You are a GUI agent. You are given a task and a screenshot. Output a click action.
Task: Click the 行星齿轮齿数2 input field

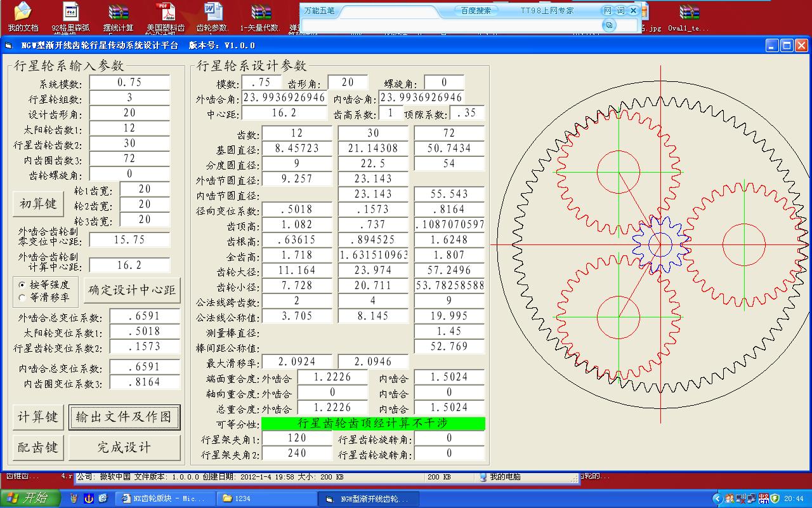click(129, 144)
